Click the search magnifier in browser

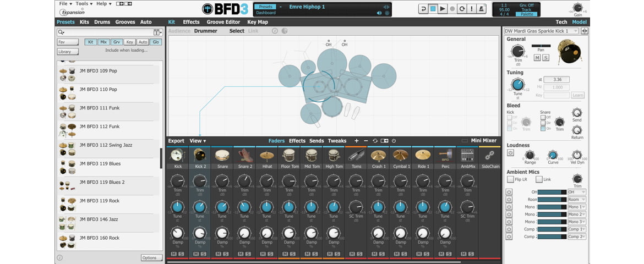pyautogui.click(x=61, y=32)
